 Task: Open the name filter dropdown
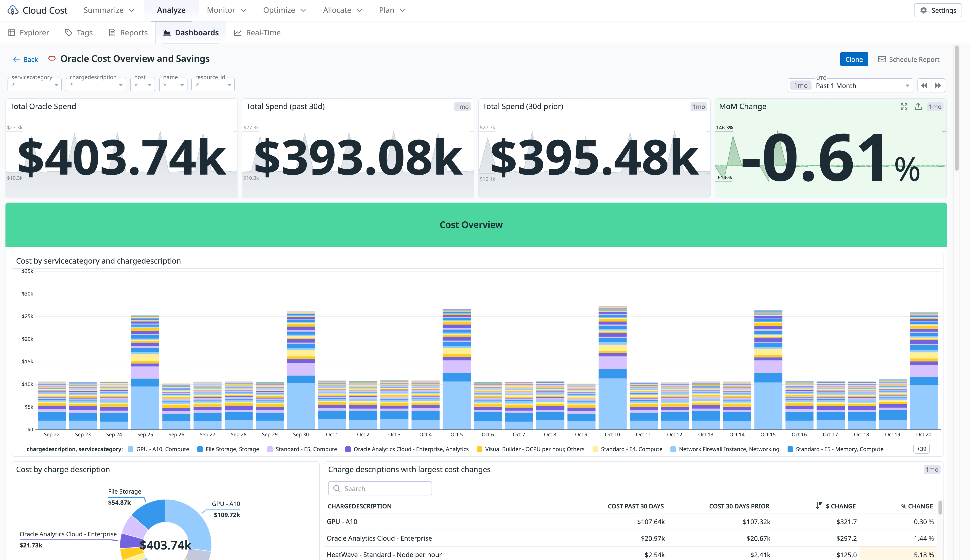click(173, 84)
